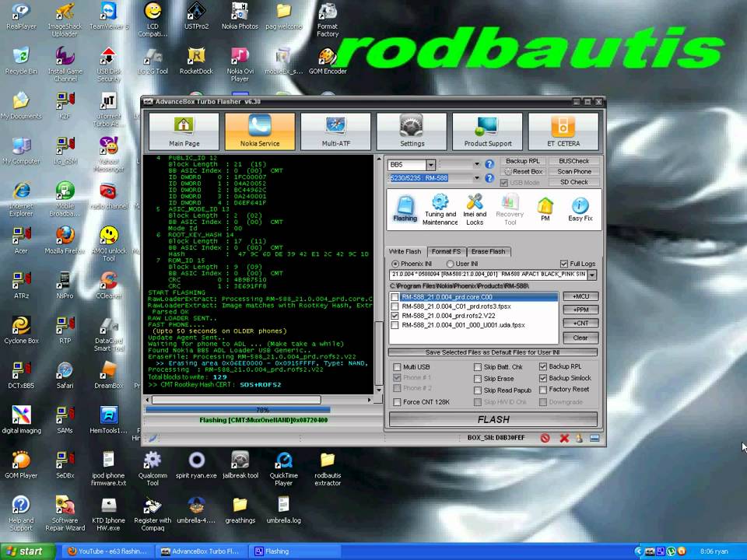This screenshot has height=560, width=747.
Task: Click the SD Check button
Action: pos(573,182)
